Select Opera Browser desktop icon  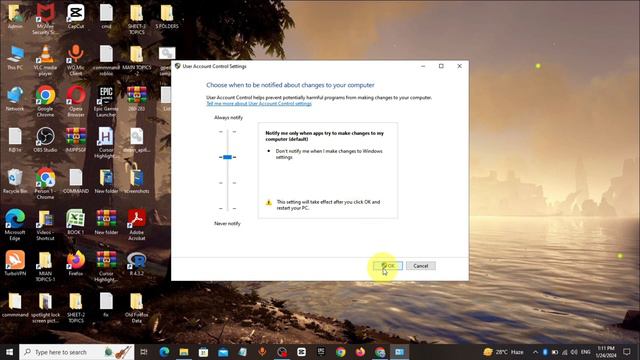point(76,101)
